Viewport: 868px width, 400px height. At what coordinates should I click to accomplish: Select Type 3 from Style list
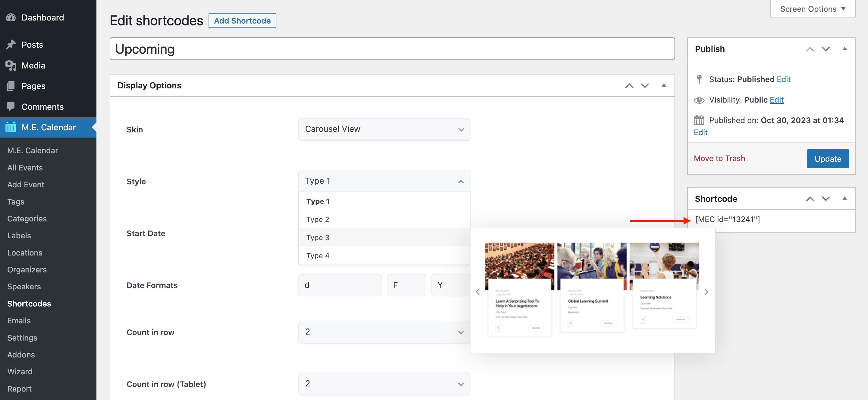pyautogui.click(x=318, y=237)
